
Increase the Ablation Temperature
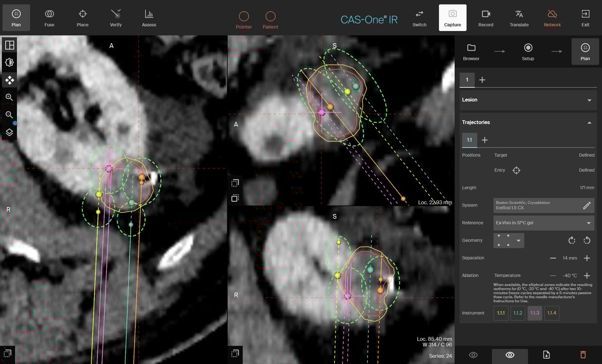click(x=587, y=276)
